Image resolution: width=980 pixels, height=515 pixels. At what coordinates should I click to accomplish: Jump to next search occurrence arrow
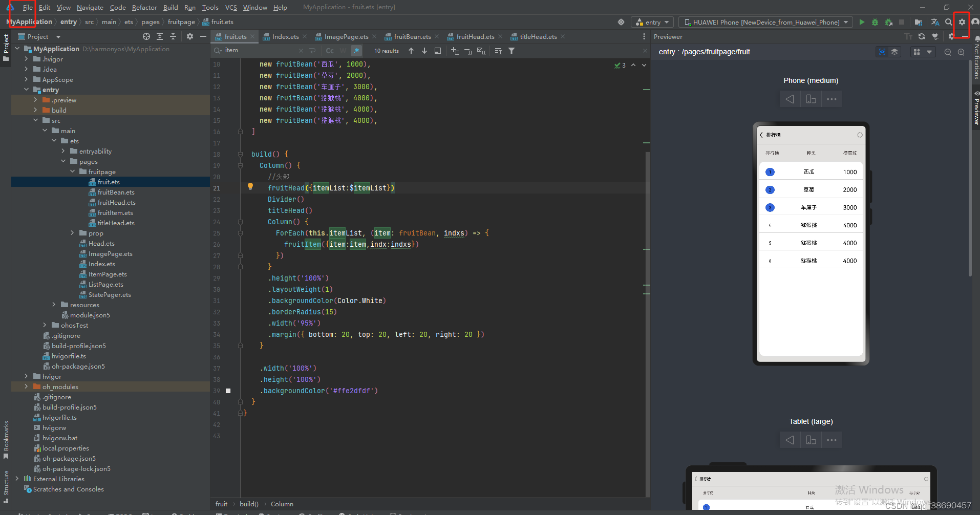click(x=424, y=51)
